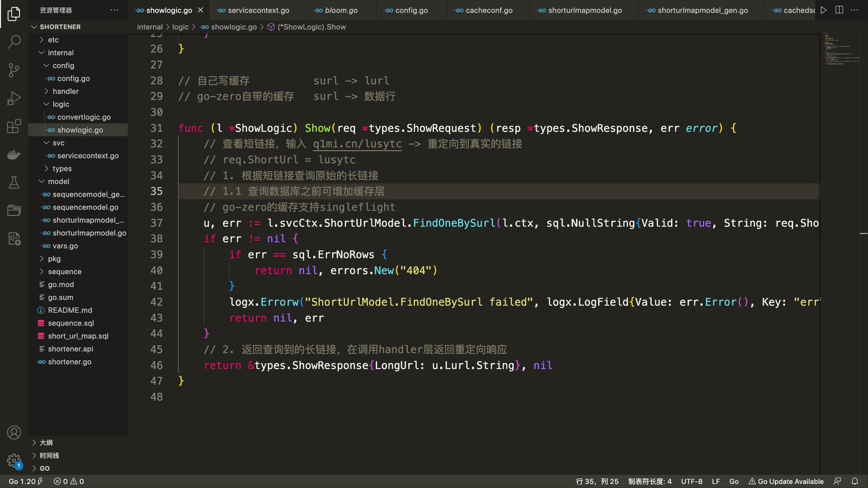Open the Docker extension panel
Viewport: 868px width, 488px height.
(x=14, y=155)
